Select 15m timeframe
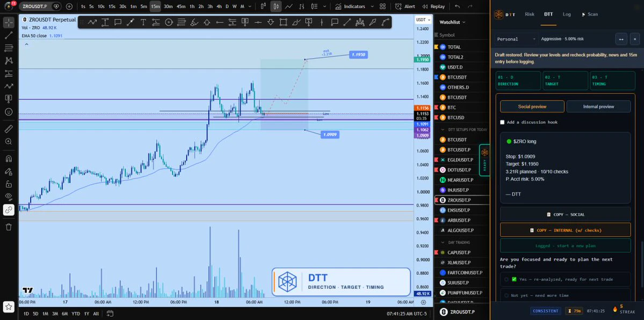 tap(155, 6)
